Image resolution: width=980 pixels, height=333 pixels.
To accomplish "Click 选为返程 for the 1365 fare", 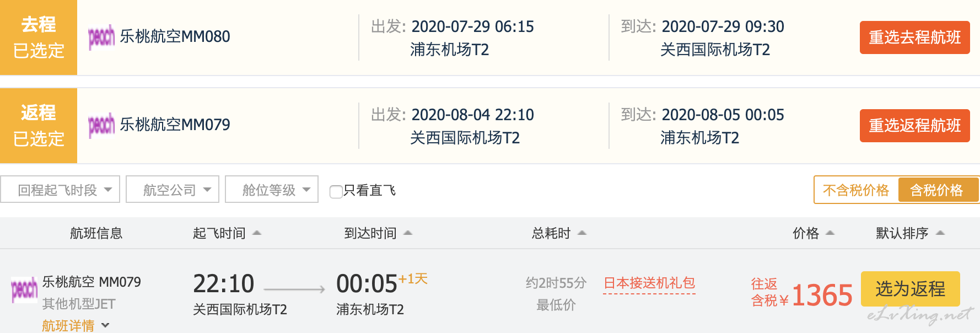I will [911, 289].
